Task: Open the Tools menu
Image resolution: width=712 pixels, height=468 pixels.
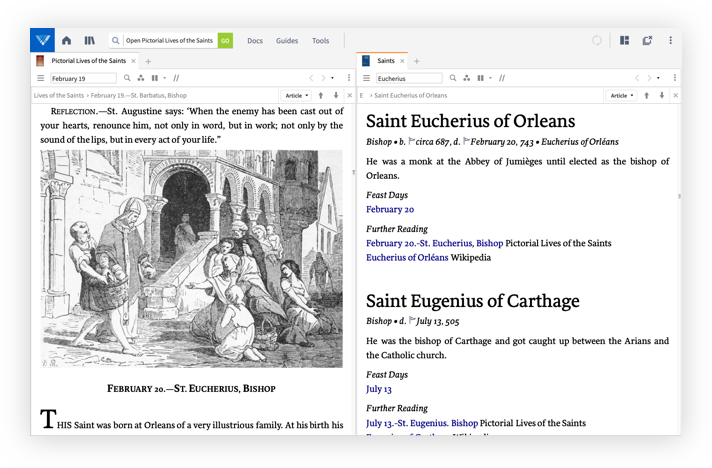Action: tap(321, 41)
